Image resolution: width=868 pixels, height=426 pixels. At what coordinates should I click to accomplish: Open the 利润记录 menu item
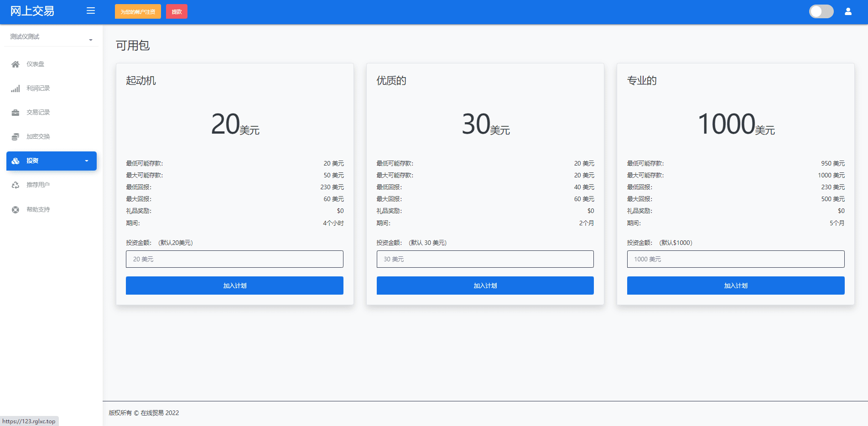pyautogui.click(x=38, y=88)
